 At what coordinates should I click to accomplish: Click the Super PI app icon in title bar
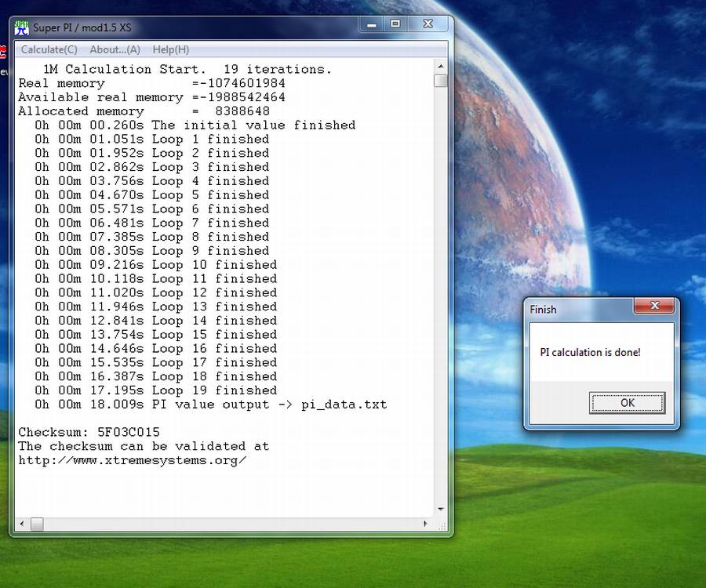[21, 28]
